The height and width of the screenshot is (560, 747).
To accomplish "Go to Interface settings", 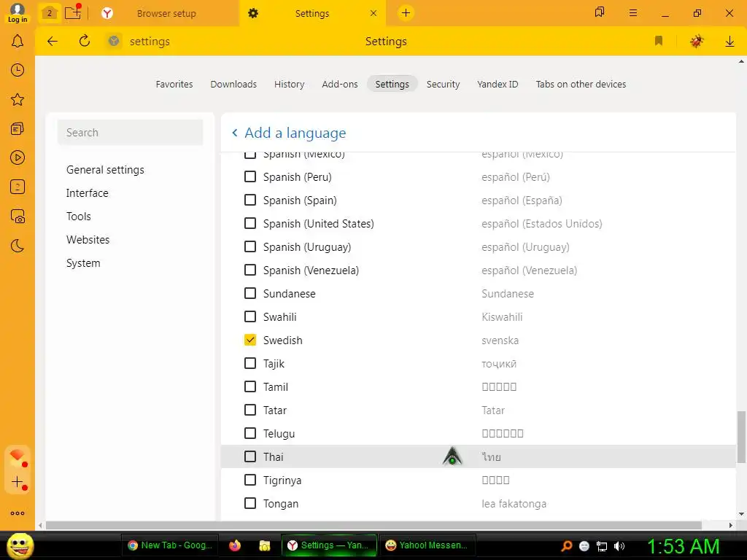I will [x=88, y=192].
